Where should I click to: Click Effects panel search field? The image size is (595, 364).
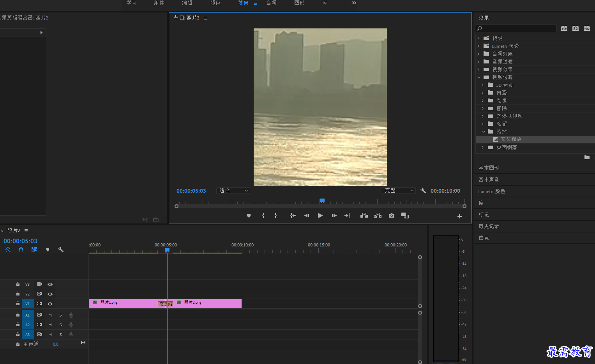point(516,28)
